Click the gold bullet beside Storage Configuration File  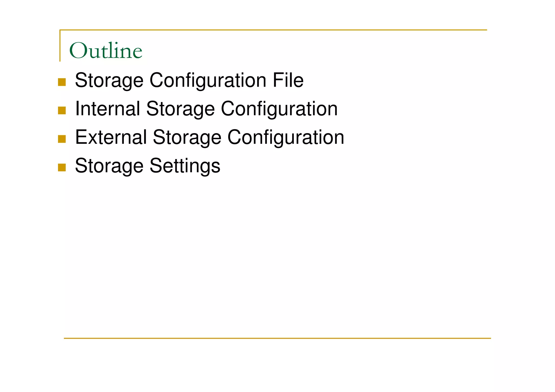[x=62, y=82]
